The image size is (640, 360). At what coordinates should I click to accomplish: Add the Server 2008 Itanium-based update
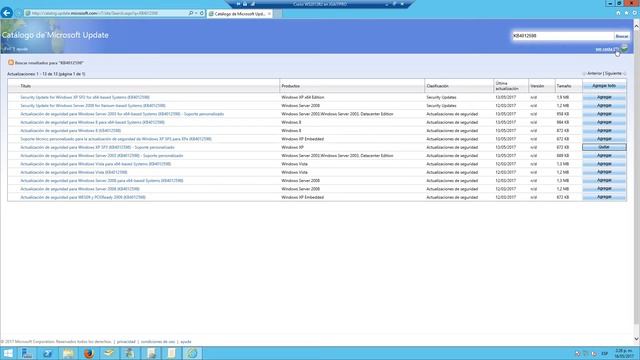click(604, 105)
